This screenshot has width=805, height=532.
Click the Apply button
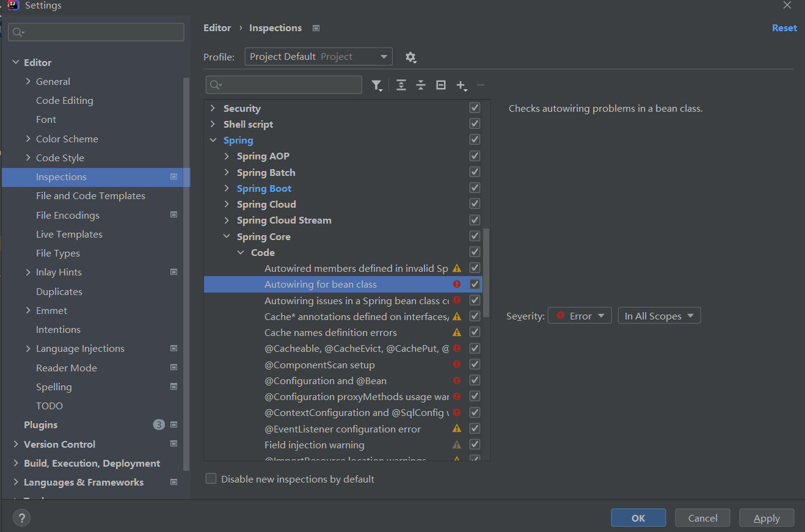click(x=767, y=518)
